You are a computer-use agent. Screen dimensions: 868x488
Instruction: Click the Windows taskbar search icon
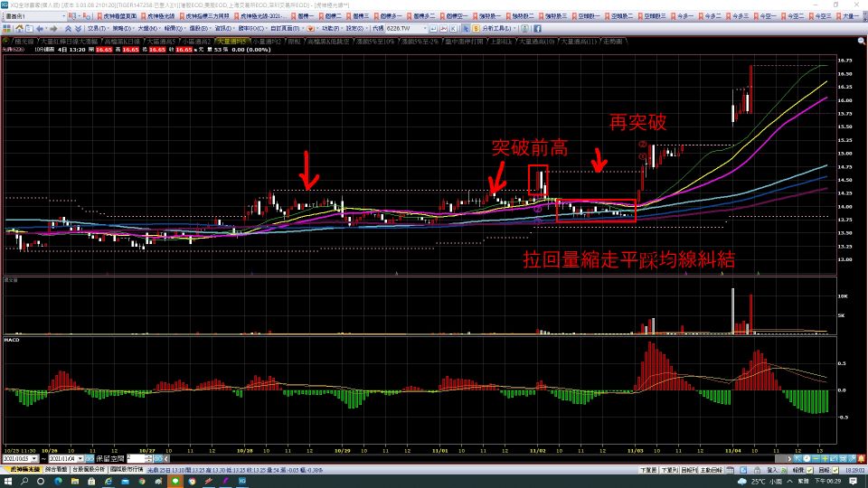[x=26, y=482]
